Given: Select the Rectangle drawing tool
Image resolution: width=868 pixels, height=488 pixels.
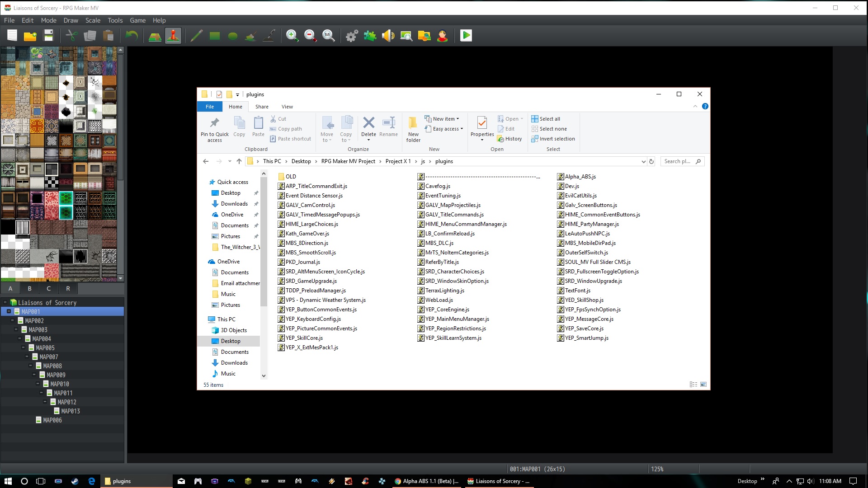Looking at the screenshot, I should (215, 36).
